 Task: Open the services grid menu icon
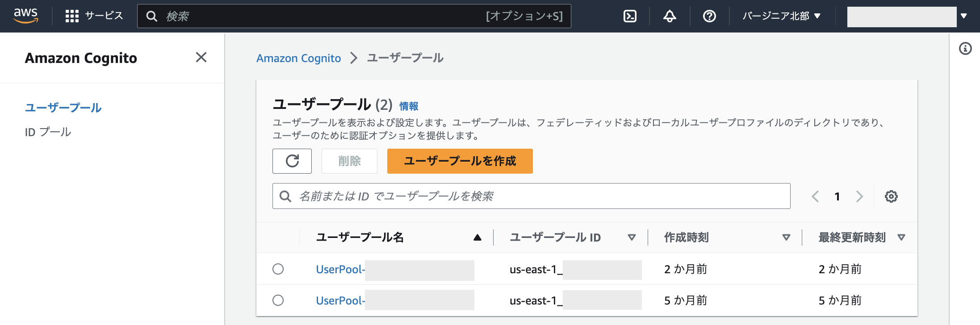(72, 16)
